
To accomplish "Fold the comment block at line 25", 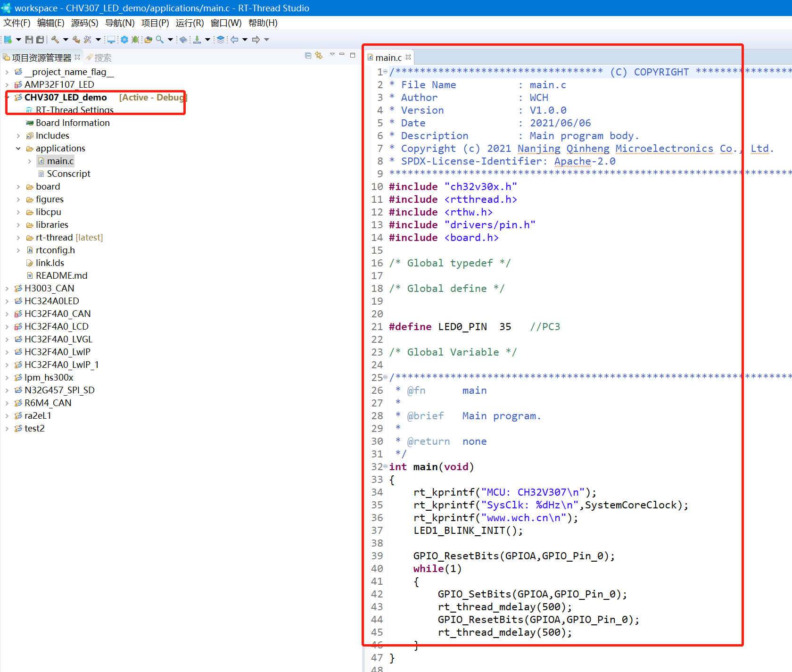I will point(385,377).
